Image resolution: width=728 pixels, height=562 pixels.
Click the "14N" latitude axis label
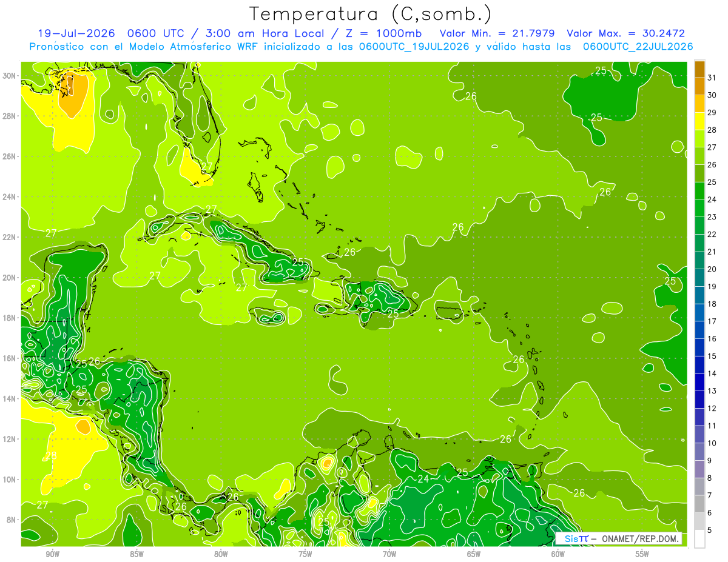[x=9, y=398]
